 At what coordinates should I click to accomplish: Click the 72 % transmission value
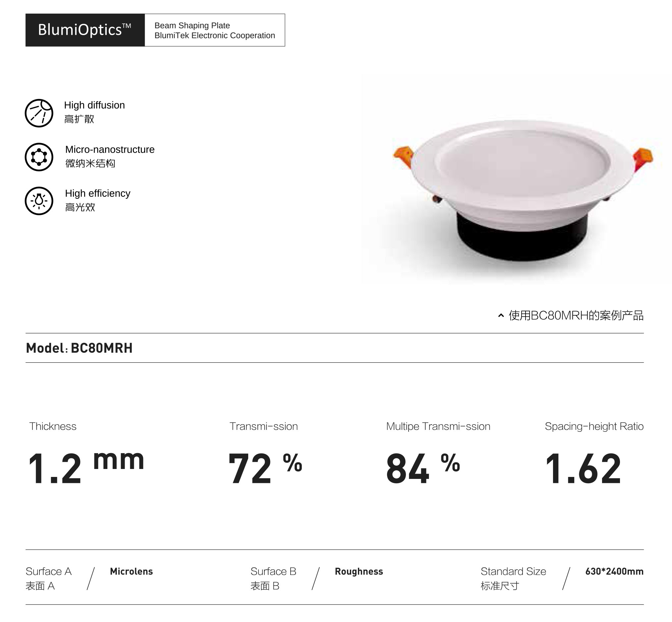(x=265, y=468)
